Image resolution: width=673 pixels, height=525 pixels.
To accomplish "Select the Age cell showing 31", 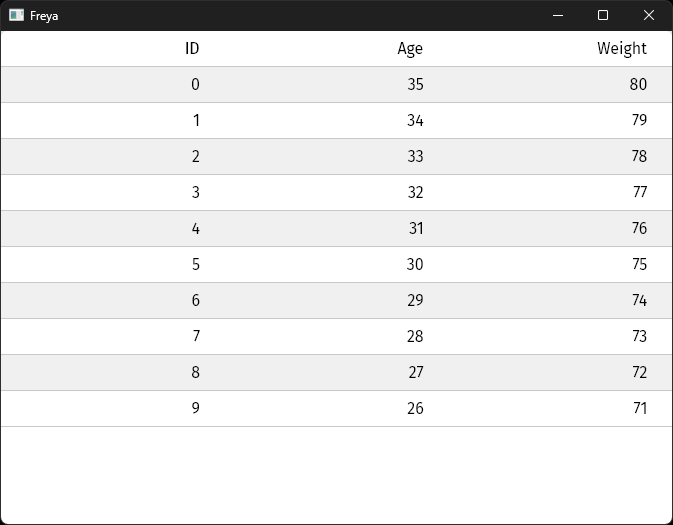I will [416, 228].
